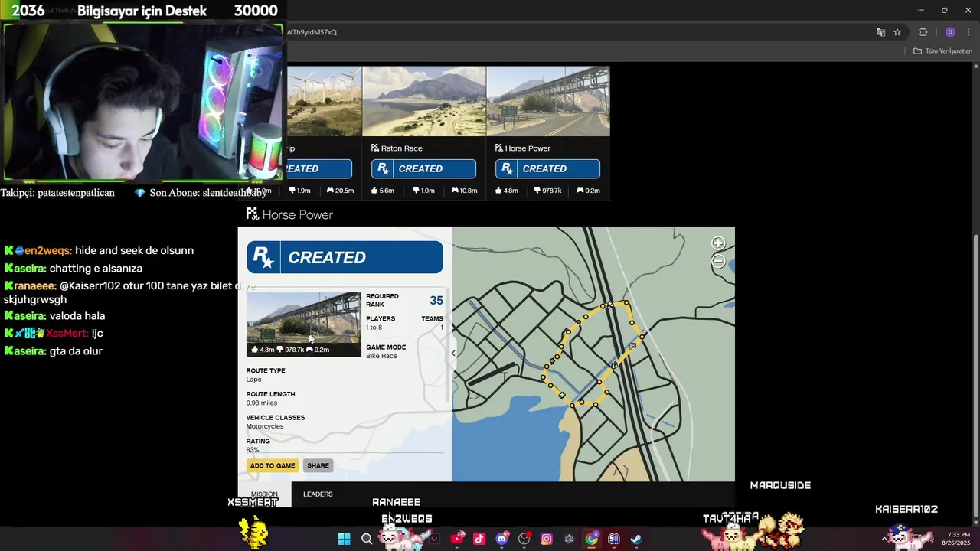Click the CREATED badge on the Horse Power card
The image size is (980, 551).
tap(547, 168)
